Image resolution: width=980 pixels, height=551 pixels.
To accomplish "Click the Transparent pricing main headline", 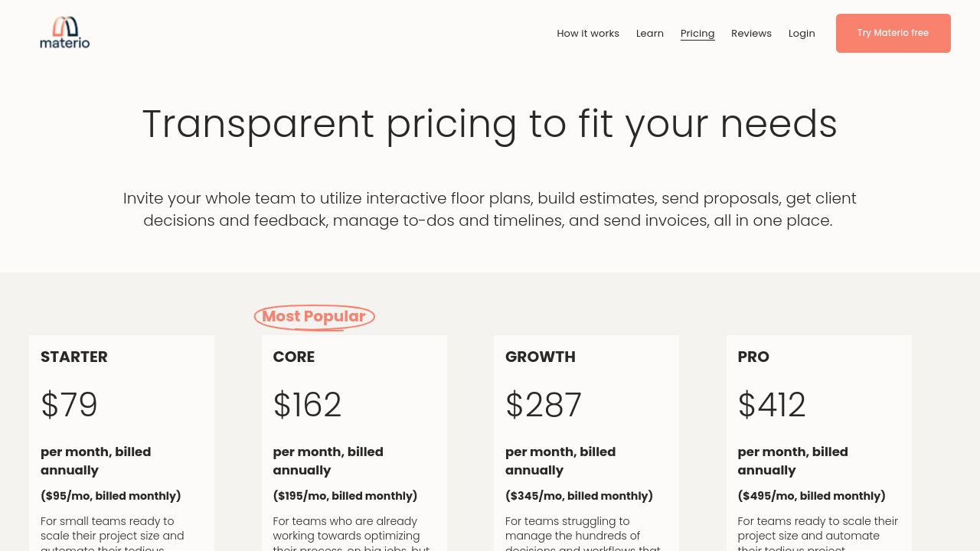I will [490, 124].
